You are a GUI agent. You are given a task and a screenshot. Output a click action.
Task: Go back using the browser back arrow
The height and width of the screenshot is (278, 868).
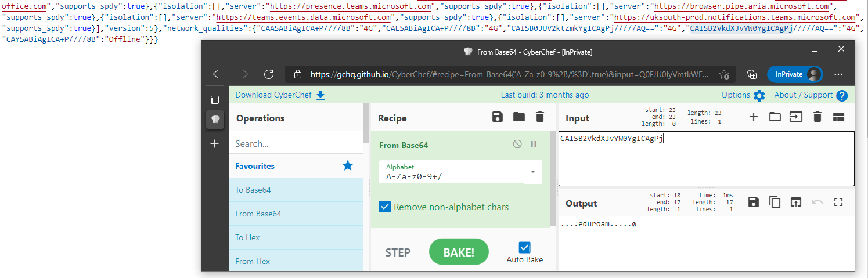tap(218, 74)
